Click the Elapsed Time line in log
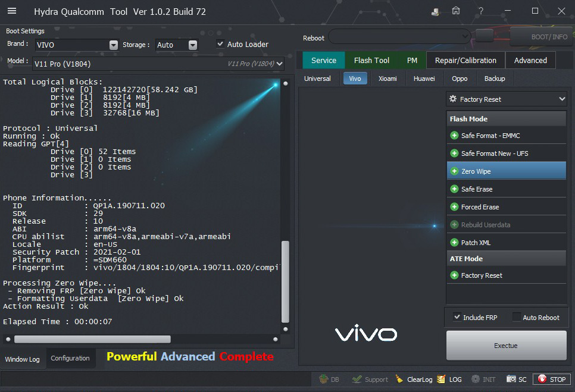The width and height of the screenshot is (575, 392). pos(58,322)
